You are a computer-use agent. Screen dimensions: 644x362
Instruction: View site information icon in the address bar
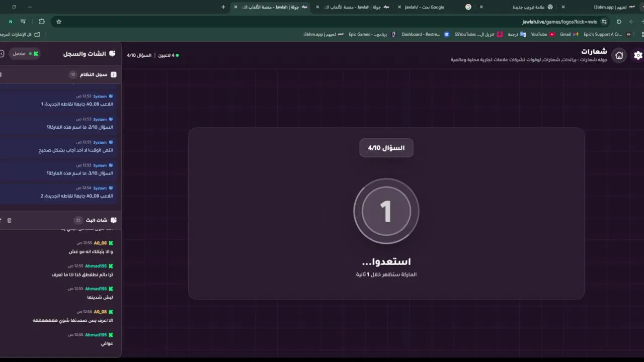pyautogui.click(x=604, y=22)
